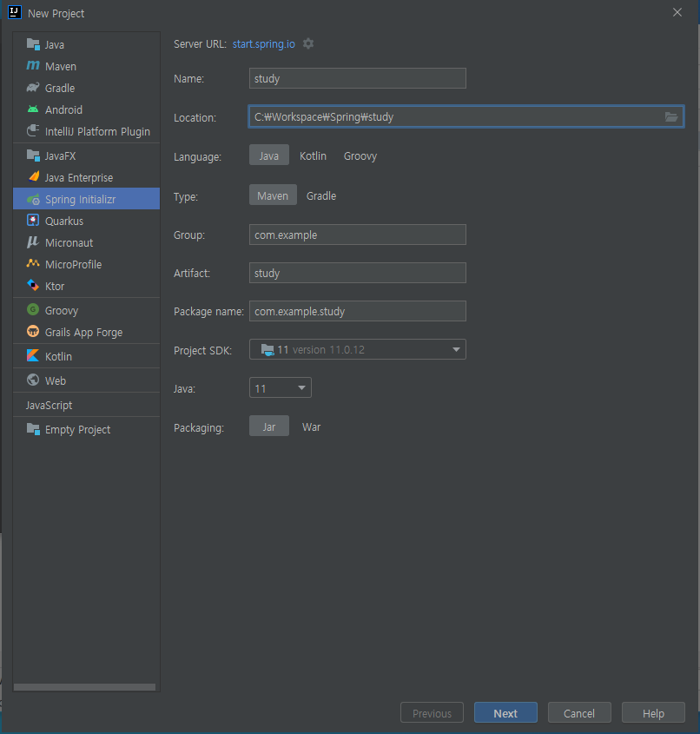Select IntelliJ Platform Plugin entry

pyautogui.click(x=87, y=131)
